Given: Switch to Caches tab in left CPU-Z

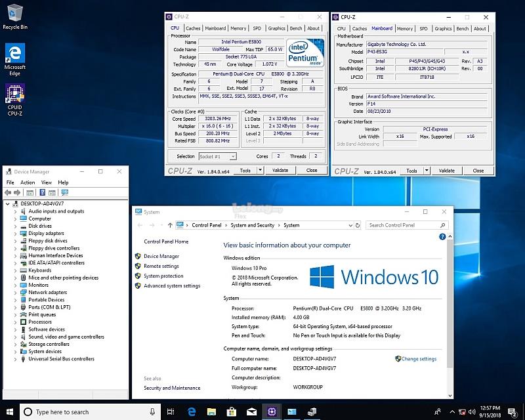Looking at the screenshot, I should pyautogui.click(x=193, y=28).
